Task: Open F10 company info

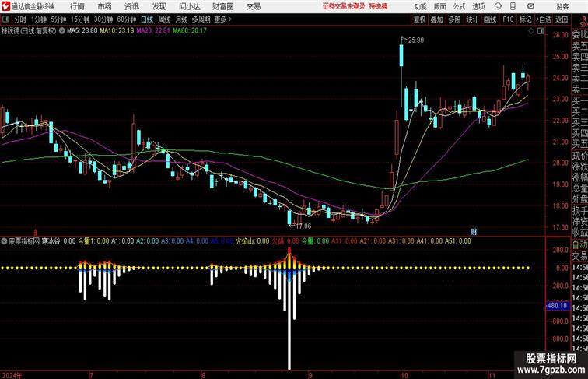Action: (508, 19)
